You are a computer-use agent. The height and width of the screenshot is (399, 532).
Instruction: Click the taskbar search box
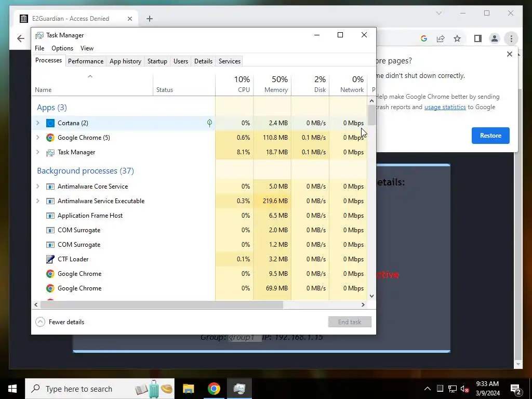tap(100, 389)
